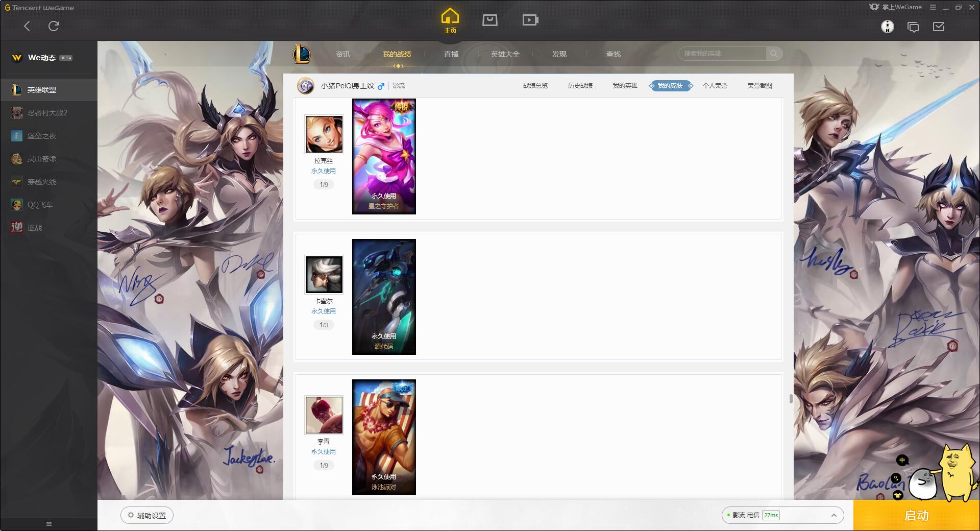Screen dimensions: 980x531
Task: Open the 泳池派对 skin card
Action: 384,437
